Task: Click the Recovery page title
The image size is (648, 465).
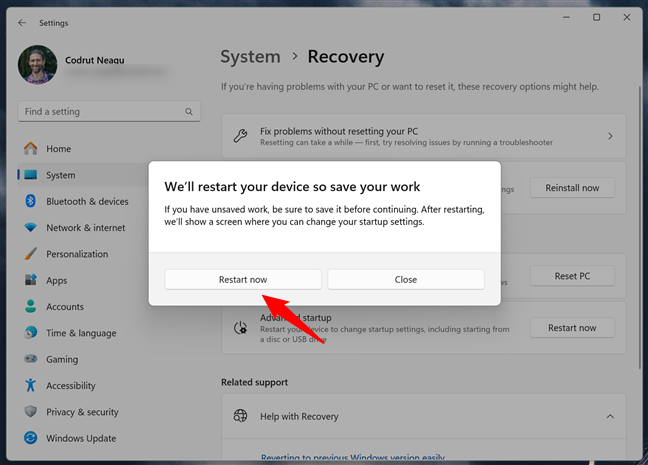Action: [x=346, y=57]
